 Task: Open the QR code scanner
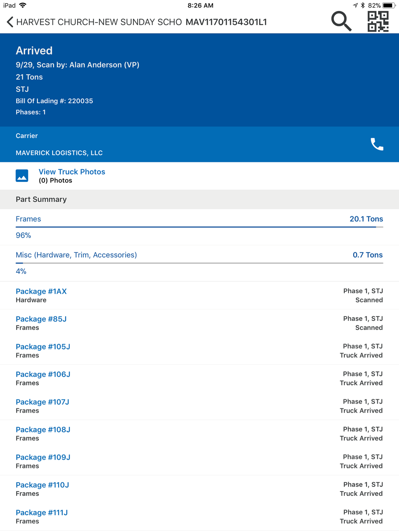[x=377, y=21]
